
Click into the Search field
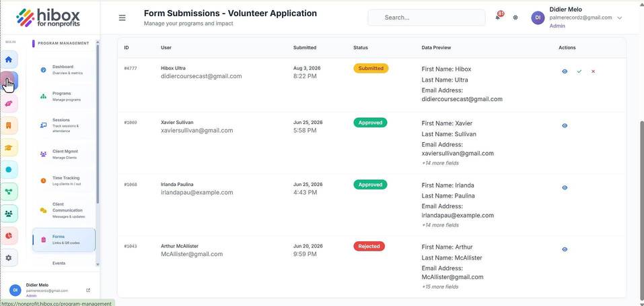(x=427, y=18)
